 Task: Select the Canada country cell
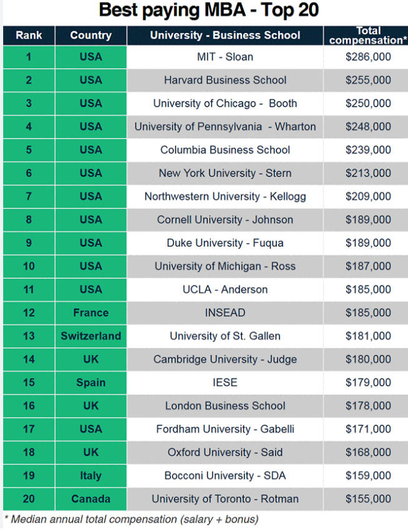pyautogui.click(x=90, y=499)
